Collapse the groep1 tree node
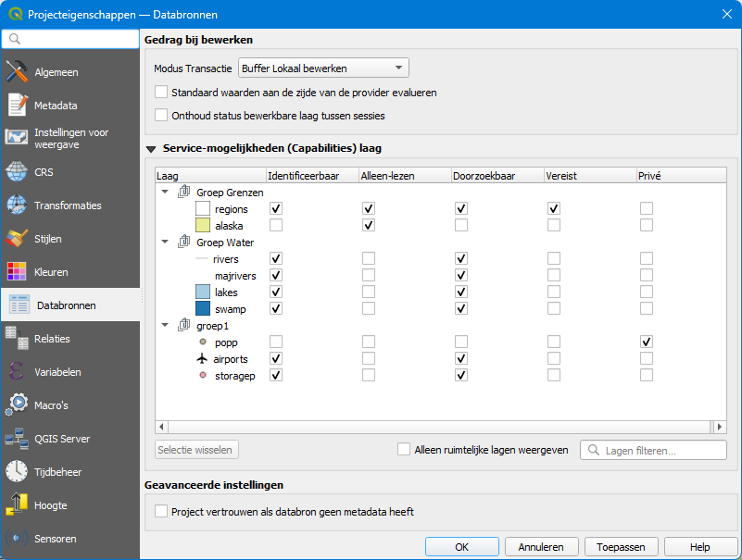 (165, 325)
